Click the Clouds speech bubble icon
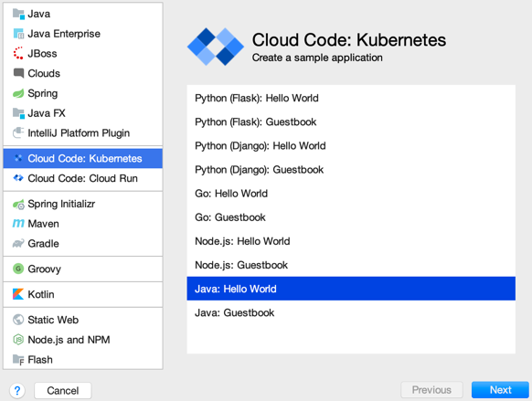Viewport: 532px width, 401px height. 18,73
